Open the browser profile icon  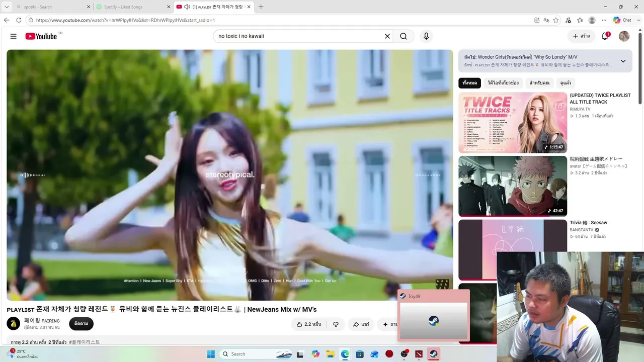(x=592, y=20)
